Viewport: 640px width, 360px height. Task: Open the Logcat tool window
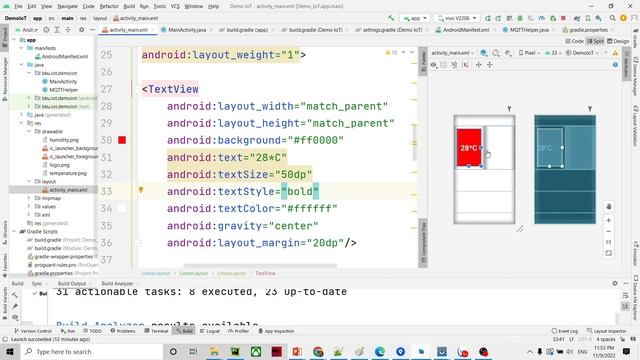coord(210,331)
